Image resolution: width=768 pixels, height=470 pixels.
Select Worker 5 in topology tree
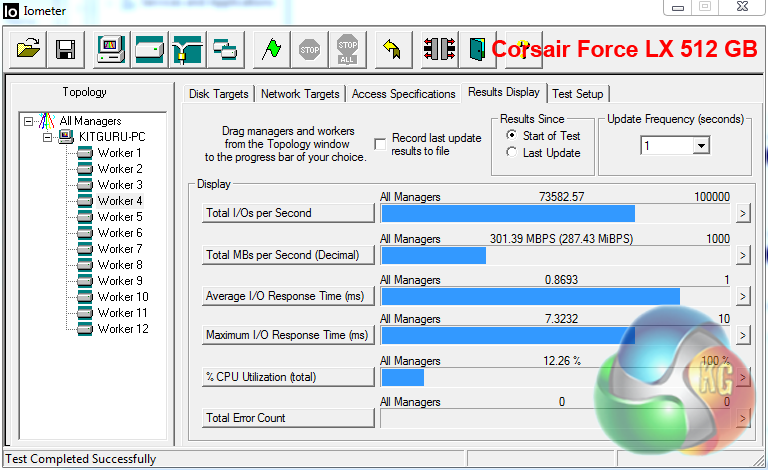click(x=120, y=217)
